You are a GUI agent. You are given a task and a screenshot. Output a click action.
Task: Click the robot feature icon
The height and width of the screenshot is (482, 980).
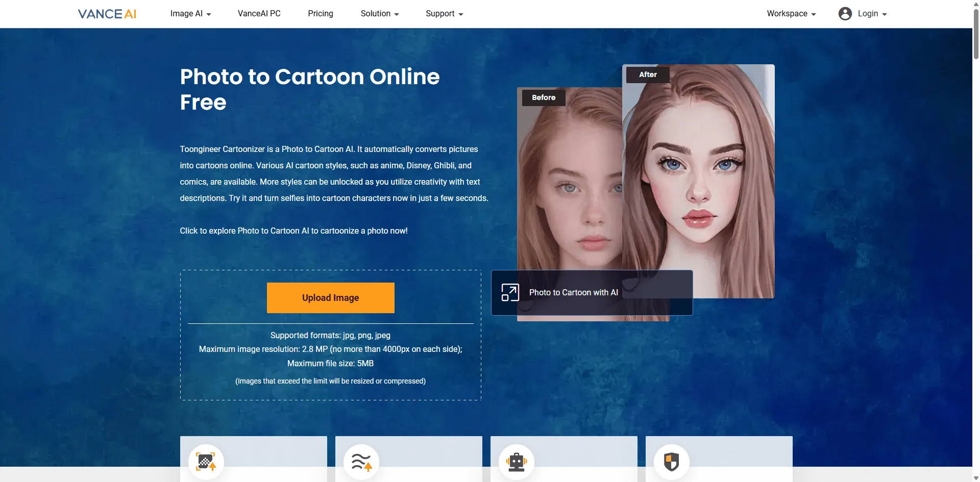(x=516, y=462)
